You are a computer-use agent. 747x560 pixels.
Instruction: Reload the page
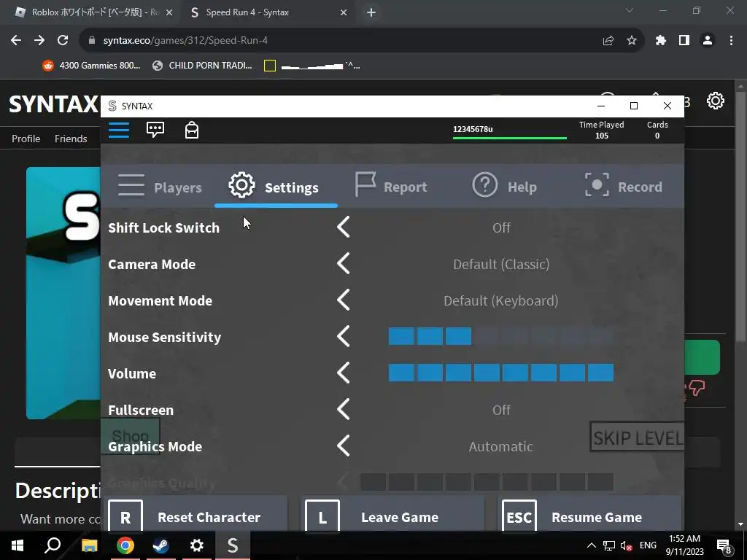click(63, 41)
